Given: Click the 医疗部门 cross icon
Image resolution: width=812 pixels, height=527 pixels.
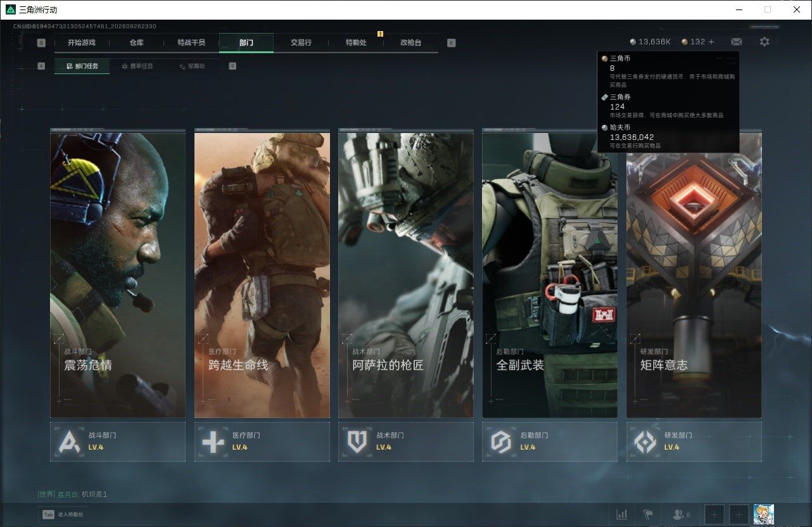Looking at the screenshot, I should (x=213, y=441).
